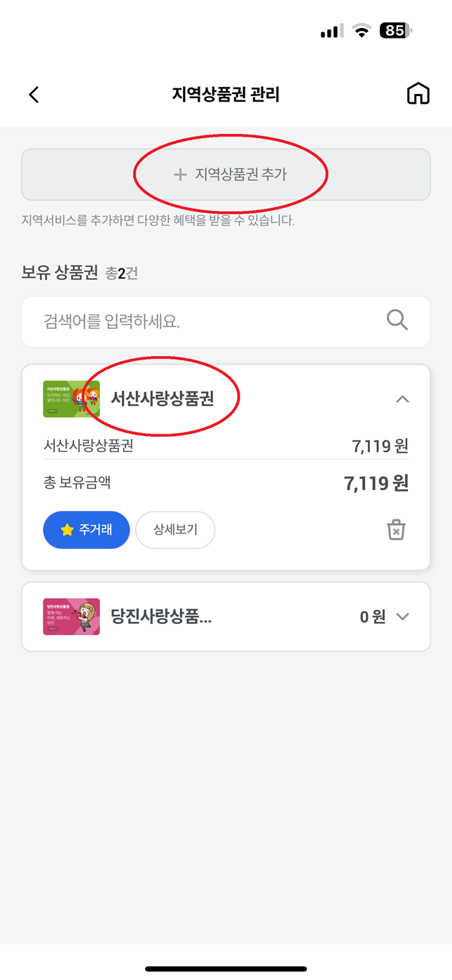Viewport: 452px width, 980px height.
Task: Tap the cellular signal bars icon
Action: (x=331, y=32)
